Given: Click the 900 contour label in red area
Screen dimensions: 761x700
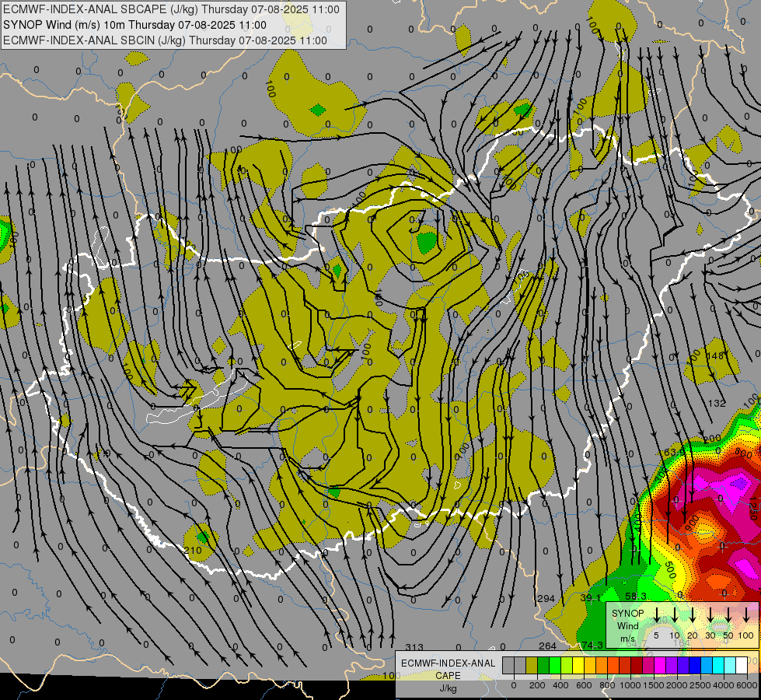Looking at the screenshot, I should 693,523.
